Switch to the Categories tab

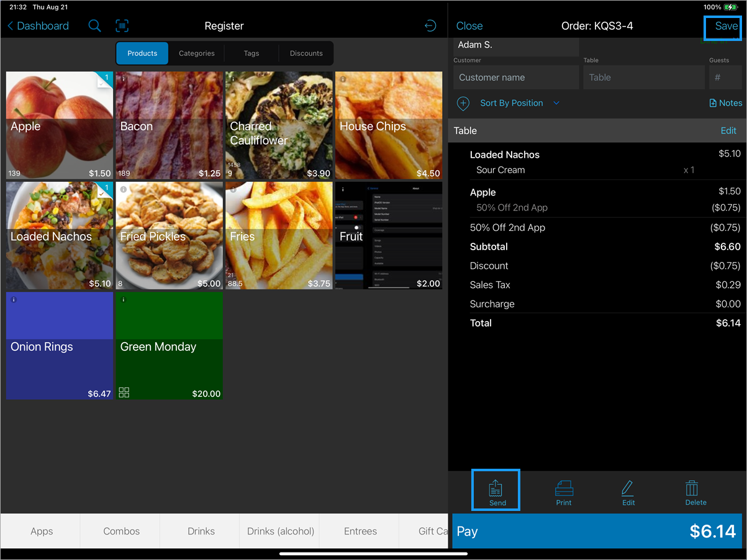[197, 53]
